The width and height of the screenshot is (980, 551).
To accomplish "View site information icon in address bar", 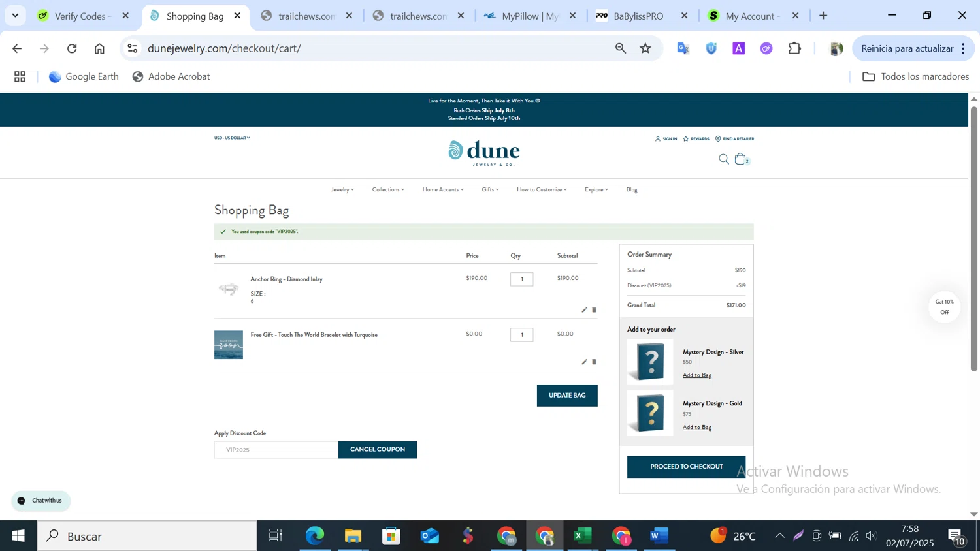I will [x=133, y=48].
